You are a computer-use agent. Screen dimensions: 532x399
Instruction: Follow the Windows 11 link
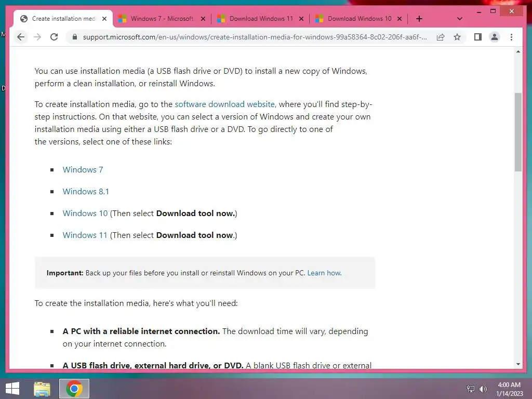[85, 235]
